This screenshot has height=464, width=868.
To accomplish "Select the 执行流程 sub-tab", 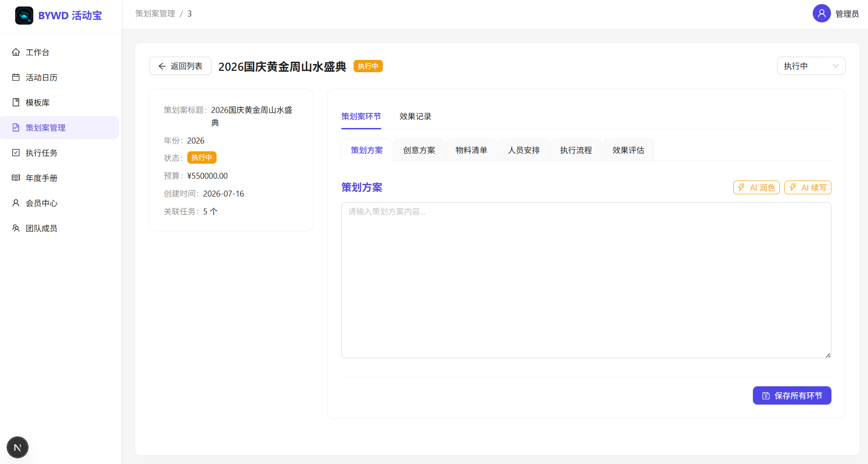I will pyautogui.click(x=576, y=150).
